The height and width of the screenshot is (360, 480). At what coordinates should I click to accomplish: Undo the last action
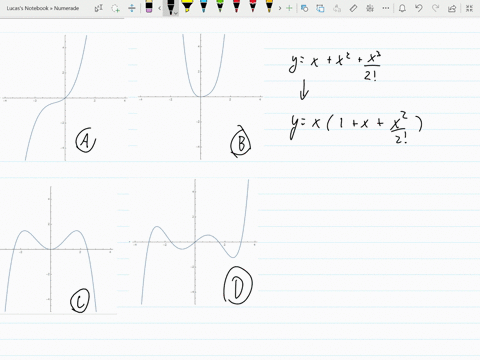coord(419,8)
